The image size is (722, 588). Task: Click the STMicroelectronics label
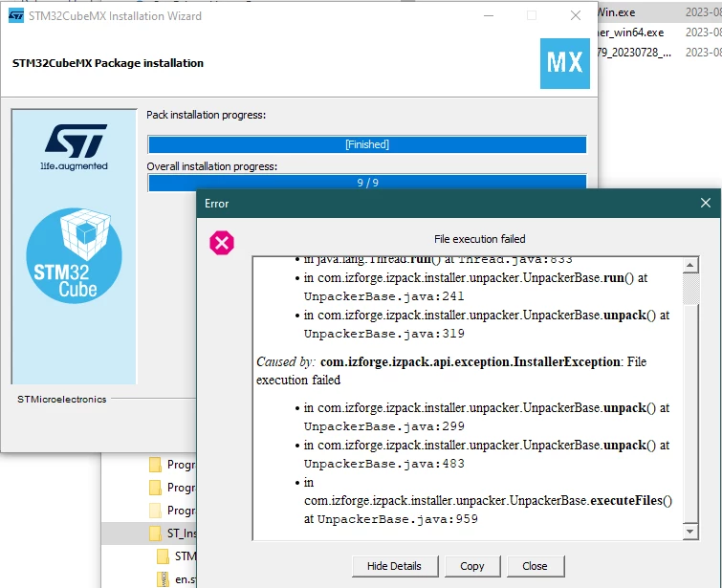62,400
